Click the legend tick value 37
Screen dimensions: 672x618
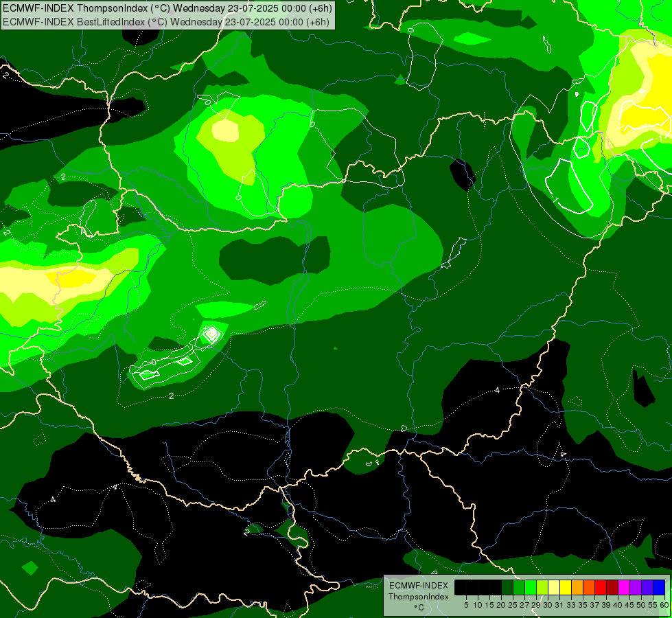pyautogui.click(x=594, y=605)
